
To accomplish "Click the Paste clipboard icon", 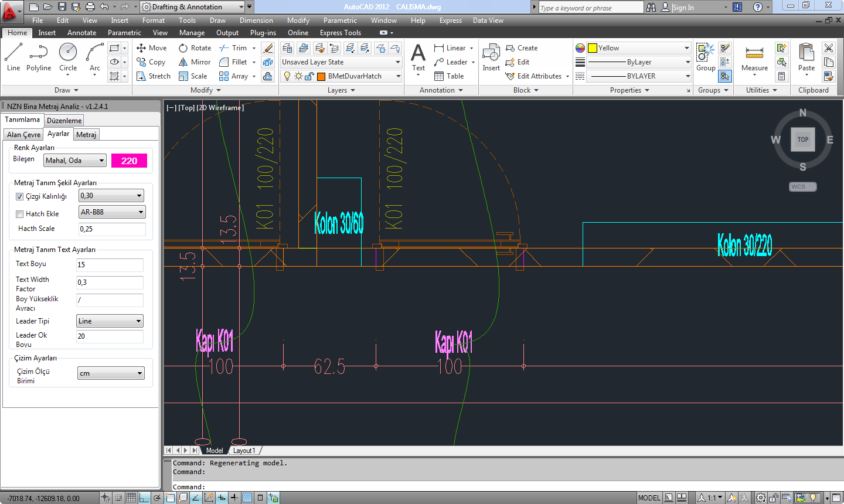I will pyautogui.click(x=806, y=57).
